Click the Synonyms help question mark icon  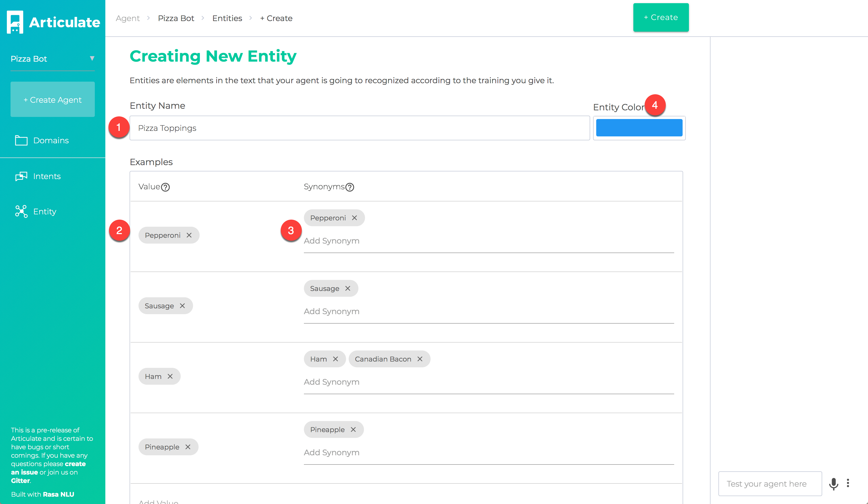pyautogui.click(x=350, y=187)
